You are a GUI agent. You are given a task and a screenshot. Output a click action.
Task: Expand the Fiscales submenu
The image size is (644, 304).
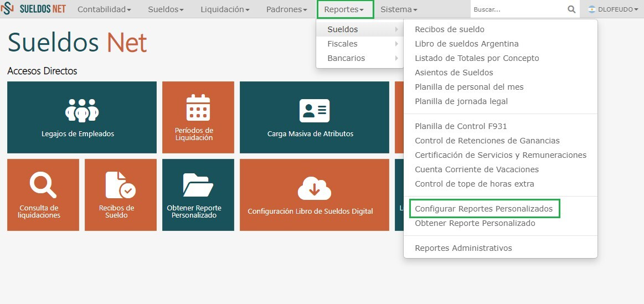(360, 44)
